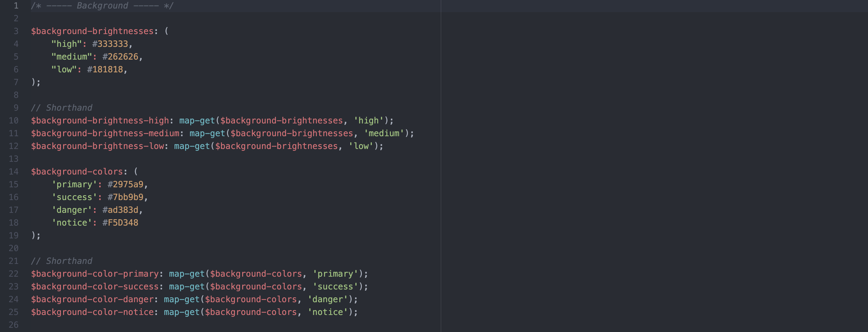
Task: Click hex value #262626 for medium
Action: coord(120,57)
